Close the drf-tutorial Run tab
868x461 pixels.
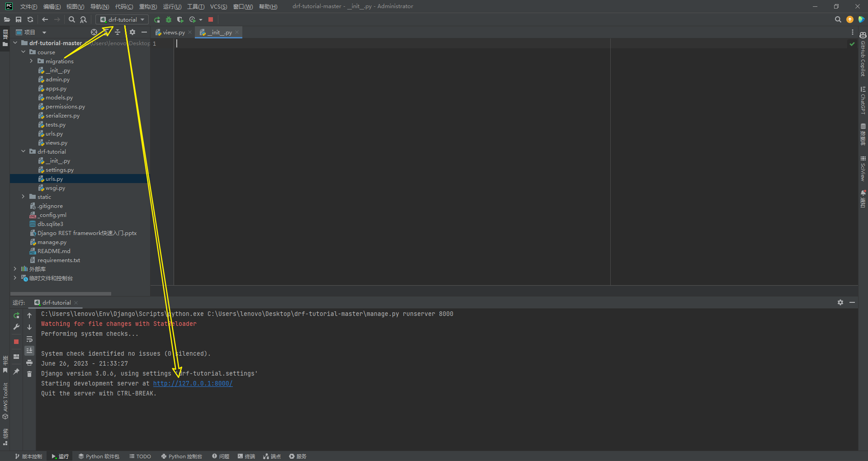click(x=76, y=303)
